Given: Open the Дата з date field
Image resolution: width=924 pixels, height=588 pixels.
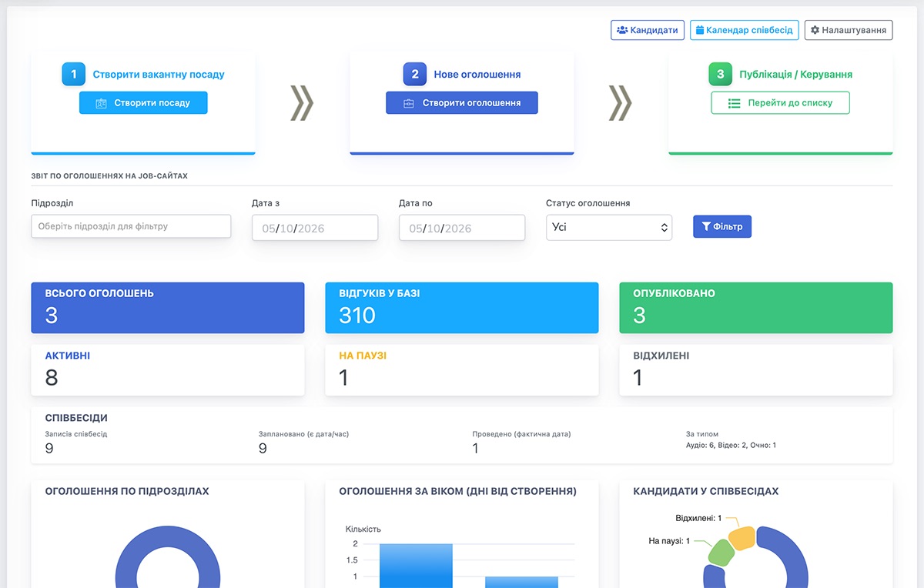Looking at the screenshot, I should [x=315, y=228].
